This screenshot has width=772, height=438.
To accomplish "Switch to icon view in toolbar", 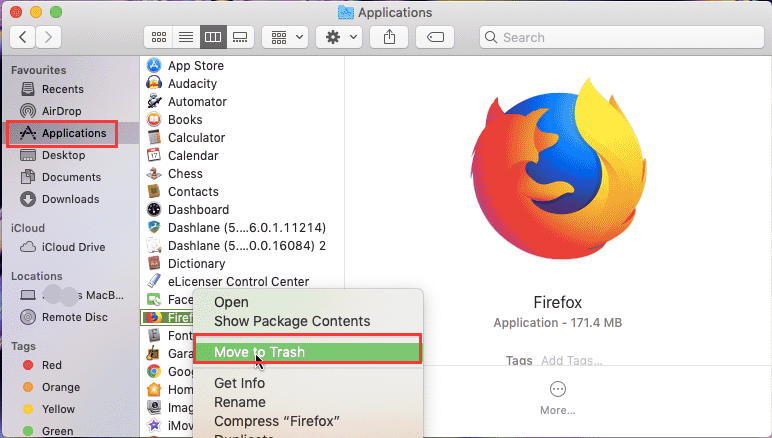I will [158, 37].
